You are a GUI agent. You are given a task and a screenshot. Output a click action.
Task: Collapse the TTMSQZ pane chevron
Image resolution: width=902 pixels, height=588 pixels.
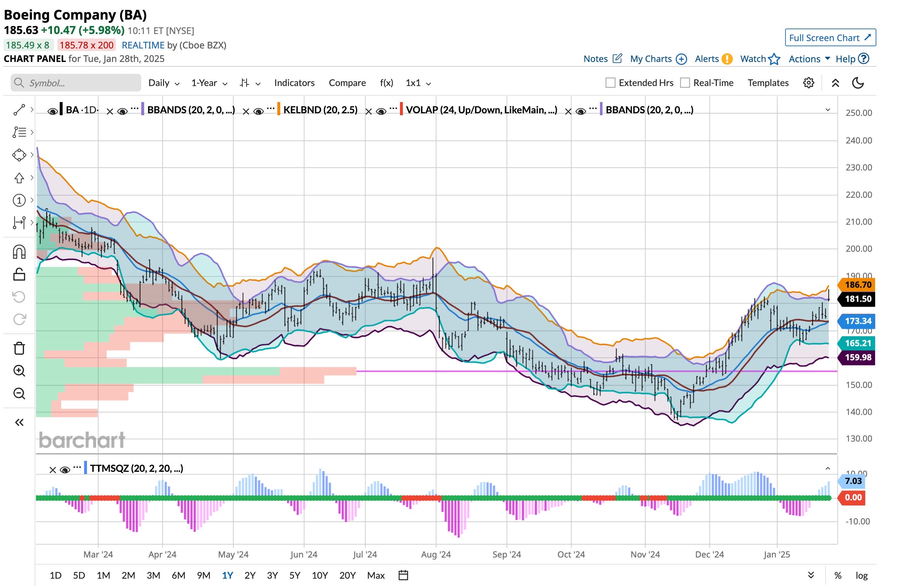tap(828, 469)
